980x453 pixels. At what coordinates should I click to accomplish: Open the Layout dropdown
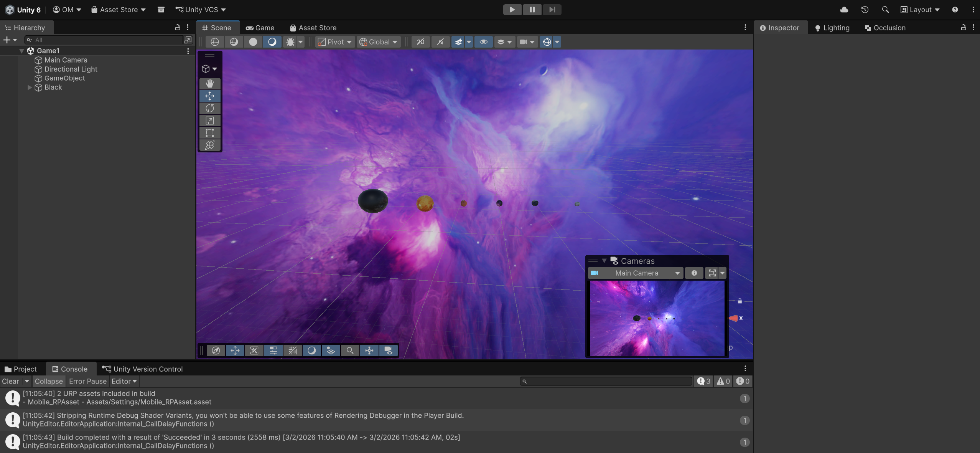[920, 10]
